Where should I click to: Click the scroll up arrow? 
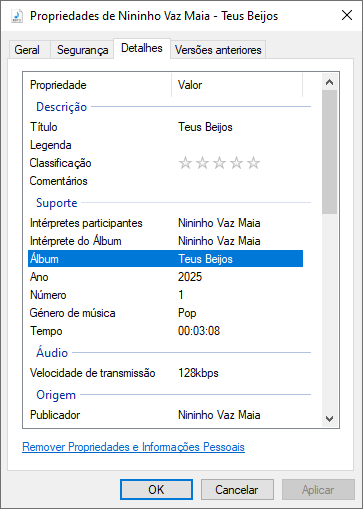pos(329,82)
